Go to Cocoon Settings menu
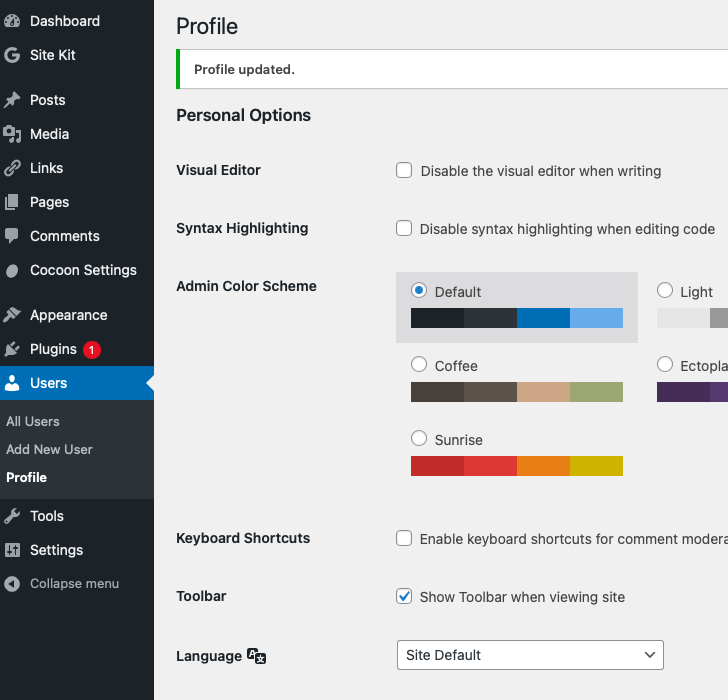728x700 pixels. (x=83, y=270)
